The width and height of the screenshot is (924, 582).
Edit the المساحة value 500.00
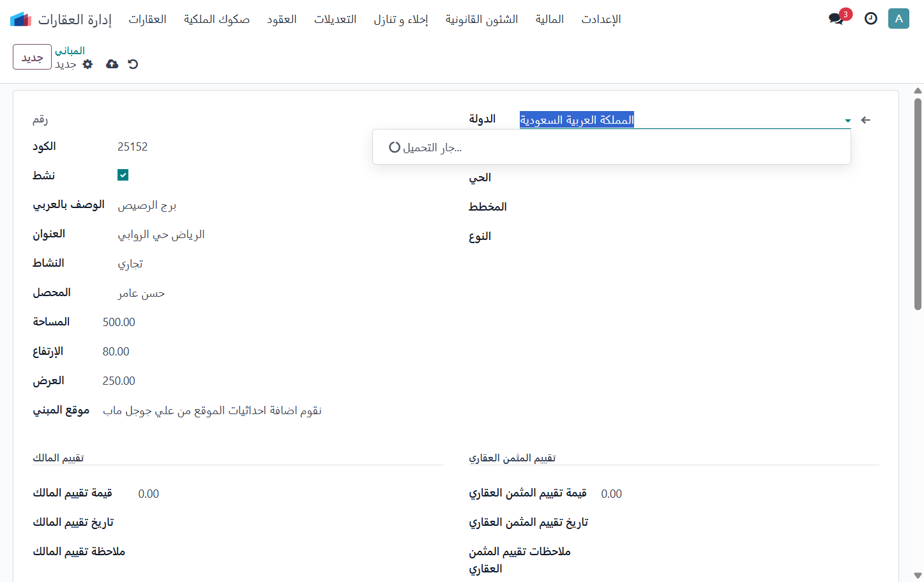point(119,322)
